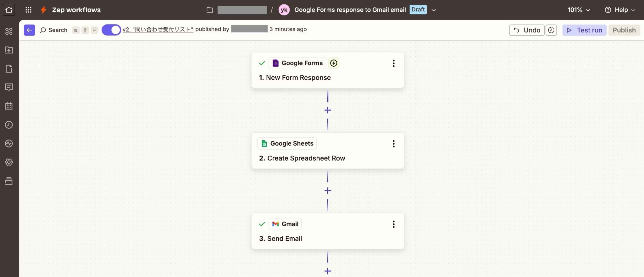This screenshot has width=644, height=277.
Task: Expand the Zap title dropdown chevron
Action: [x=434, y=10]
